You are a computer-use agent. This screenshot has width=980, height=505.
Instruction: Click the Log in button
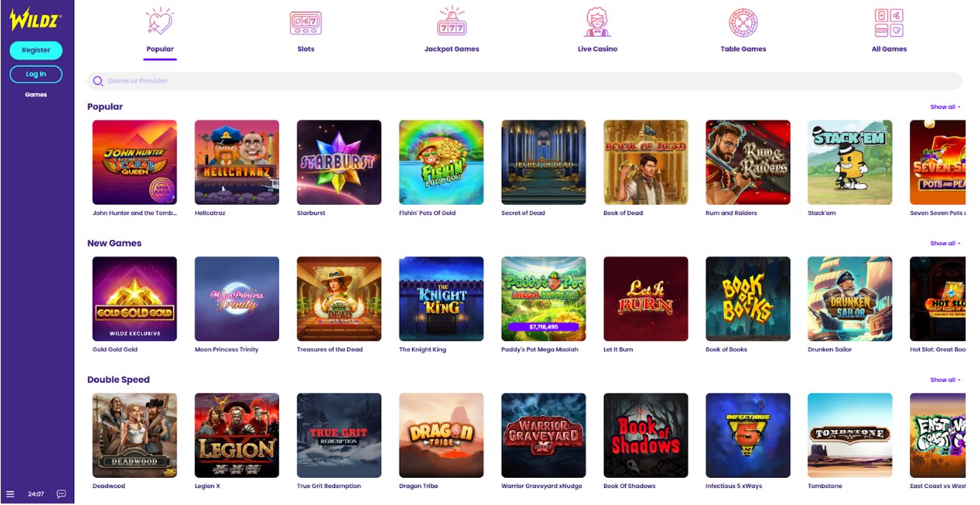[36, 74]
